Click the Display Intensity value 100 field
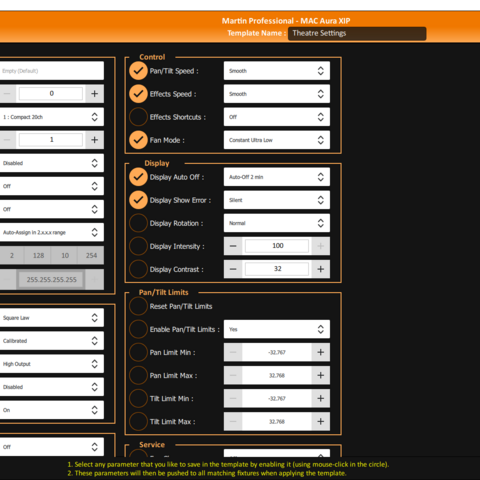Screen dimensions: 480x480 coord(277,246)
